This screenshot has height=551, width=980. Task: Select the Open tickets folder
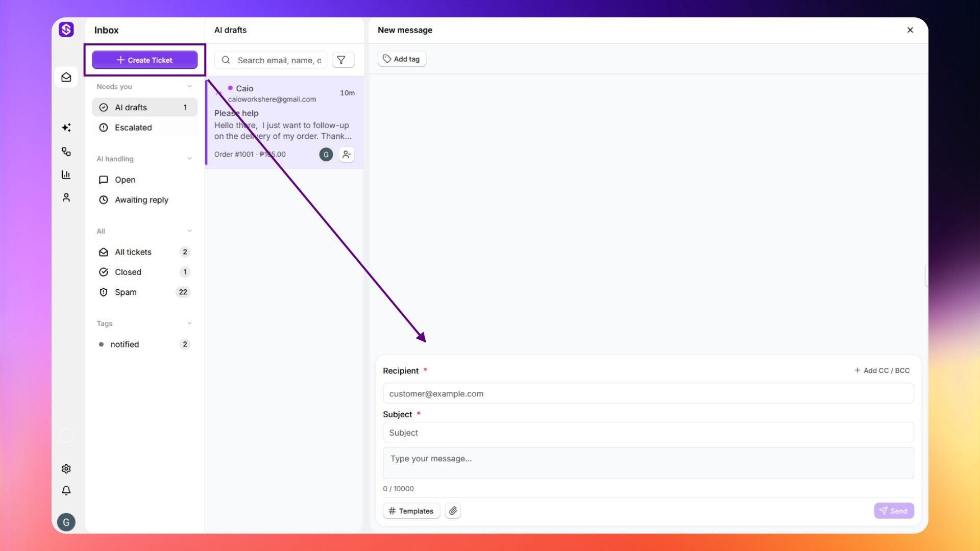click(x=144, y=180)
